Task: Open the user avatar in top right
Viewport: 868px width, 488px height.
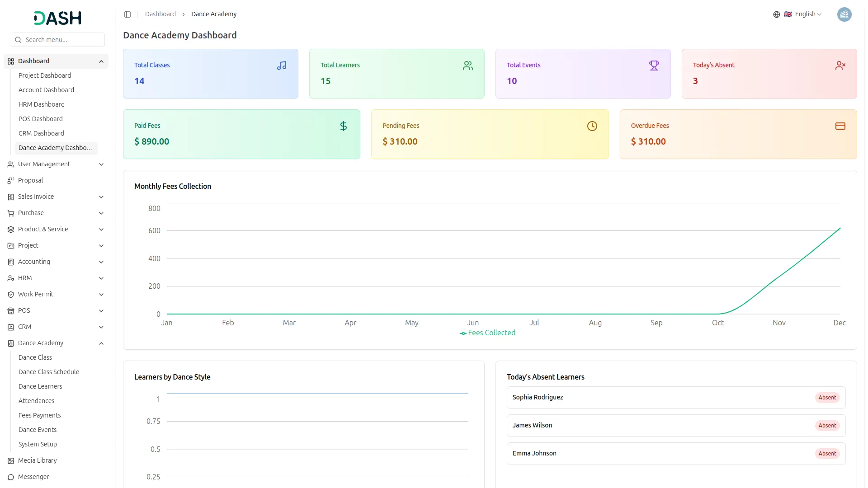Action: coord(844,14)
